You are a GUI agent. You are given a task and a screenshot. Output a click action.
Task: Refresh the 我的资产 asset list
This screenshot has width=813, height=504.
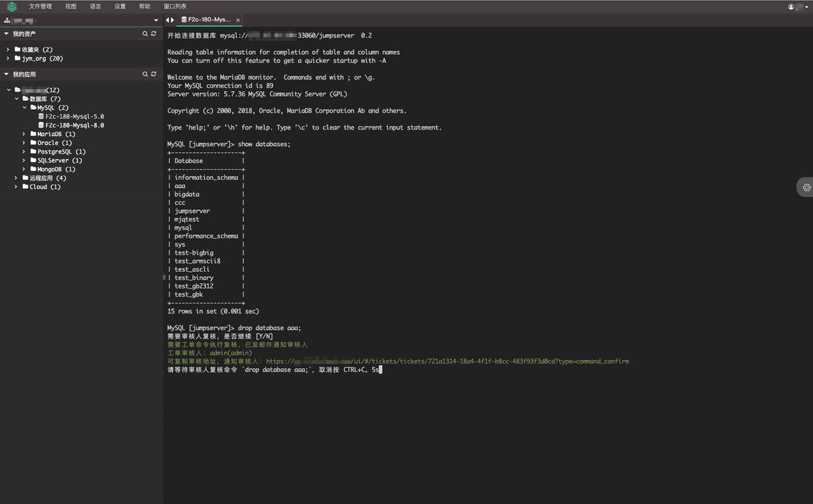tap(155, 33)
